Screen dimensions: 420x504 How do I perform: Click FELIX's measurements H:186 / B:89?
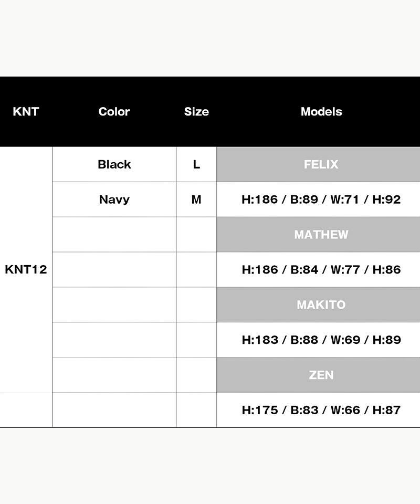pyautogui.click(x=321, y=199)
